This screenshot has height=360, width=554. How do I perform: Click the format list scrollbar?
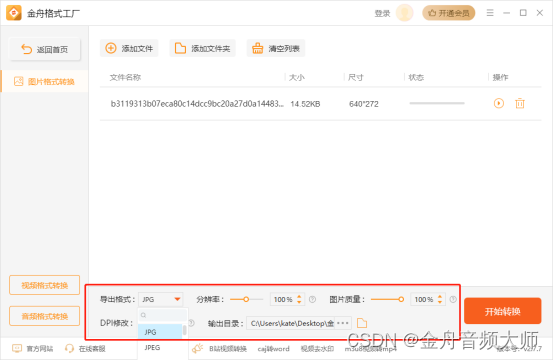(184, 331)
